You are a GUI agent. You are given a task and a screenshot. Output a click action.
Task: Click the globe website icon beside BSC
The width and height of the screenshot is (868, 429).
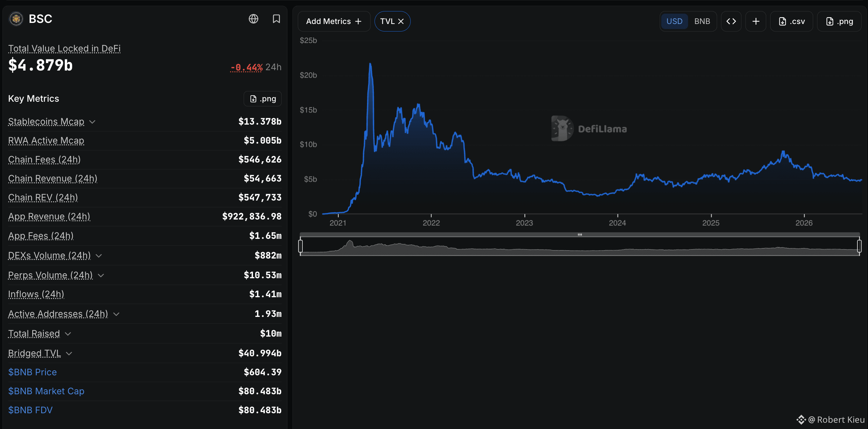coord(253,19)
